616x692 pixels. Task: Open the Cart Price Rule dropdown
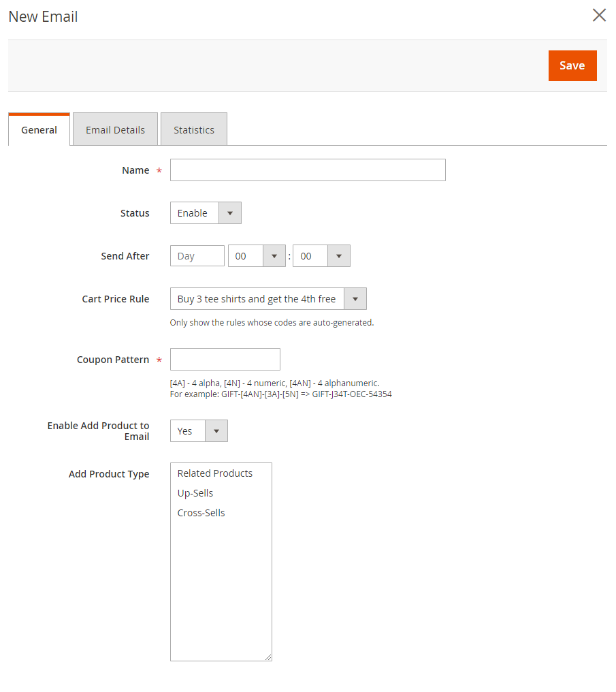tap(355, 299)
